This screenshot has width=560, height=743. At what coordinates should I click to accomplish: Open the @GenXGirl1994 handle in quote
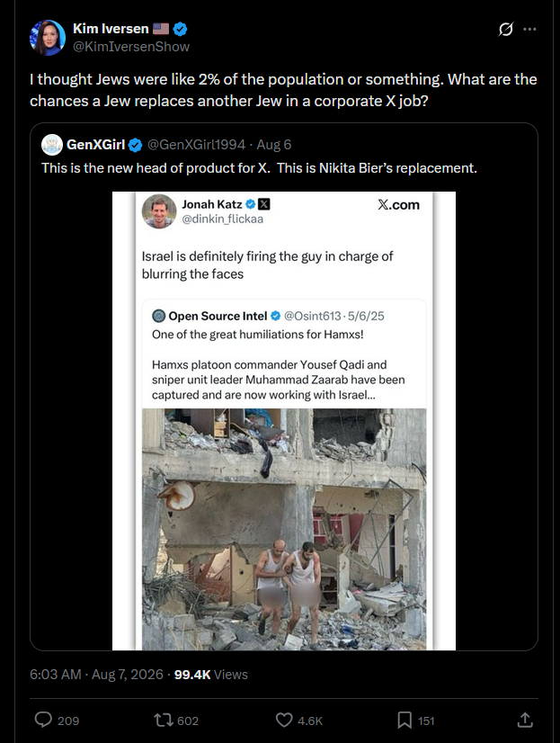196,145
